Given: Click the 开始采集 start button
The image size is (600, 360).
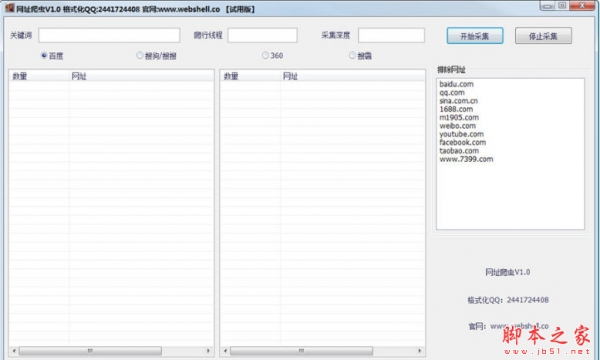Looking at the screenshot, I should 475,36.
